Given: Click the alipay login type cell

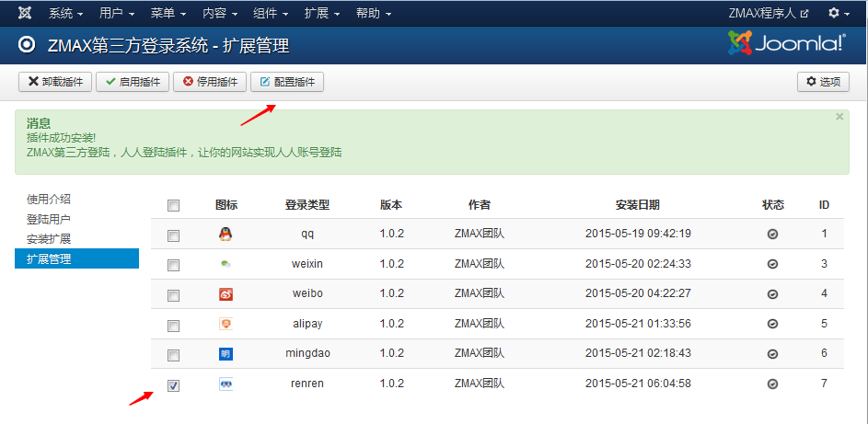Looking at the screenshot, I should click(x=307, y=324).
